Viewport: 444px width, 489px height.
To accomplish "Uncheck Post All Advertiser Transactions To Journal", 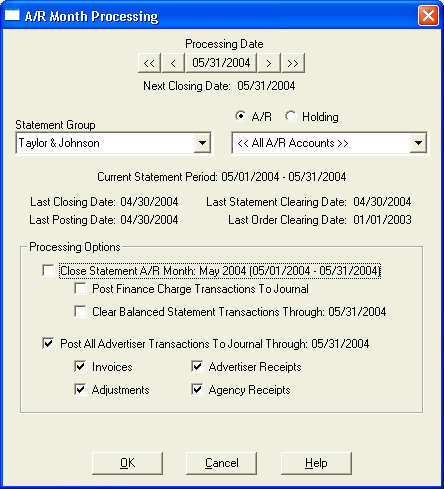I will (x=48, y=343).
